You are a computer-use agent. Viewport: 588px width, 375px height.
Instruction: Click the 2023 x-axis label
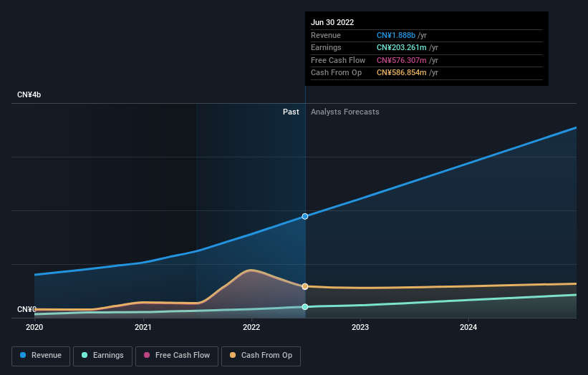pos(360,328)
